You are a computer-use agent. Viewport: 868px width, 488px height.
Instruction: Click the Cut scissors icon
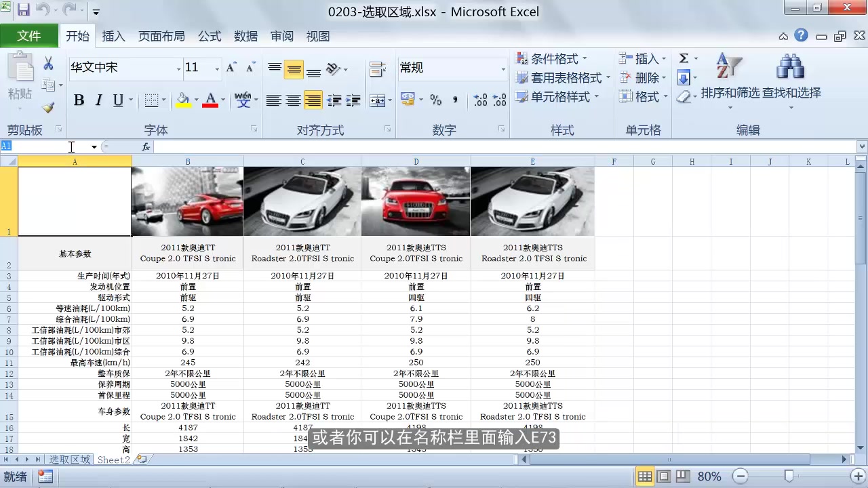48,64
